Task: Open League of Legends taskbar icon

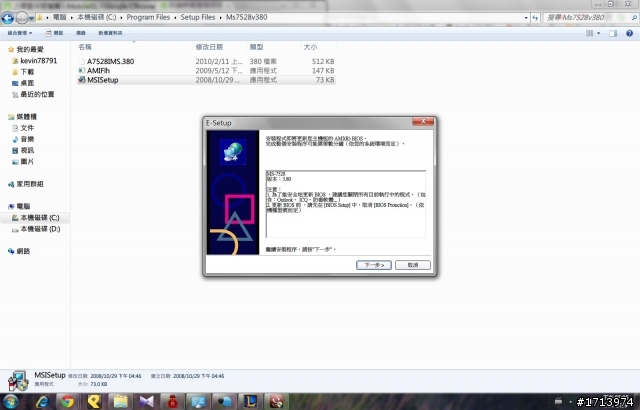Action: click(x=250, y=401)
